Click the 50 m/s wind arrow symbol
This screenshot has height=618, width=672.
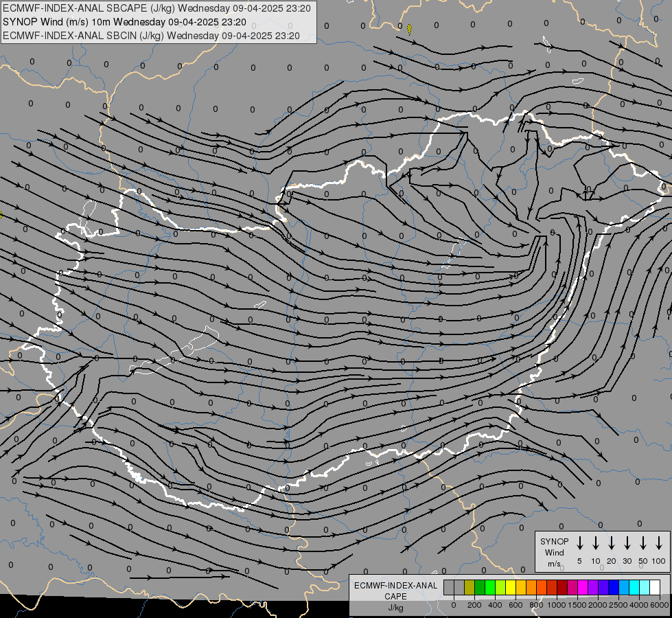coord(643,542)
